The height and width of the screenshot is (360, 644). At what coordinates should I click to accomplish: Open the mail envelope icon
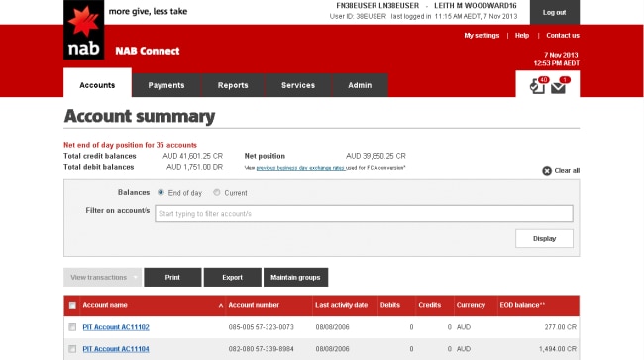tap(559, 86)
